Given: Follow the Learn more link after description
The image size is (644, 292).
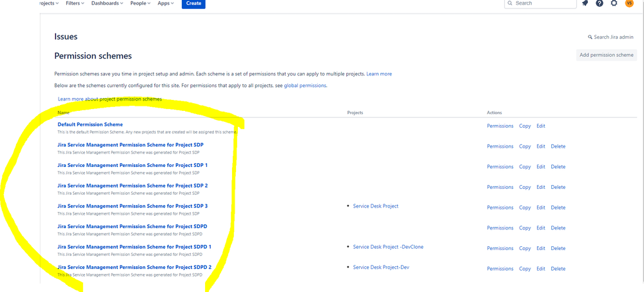Looking at the screenshot, I should coord(379,74).
